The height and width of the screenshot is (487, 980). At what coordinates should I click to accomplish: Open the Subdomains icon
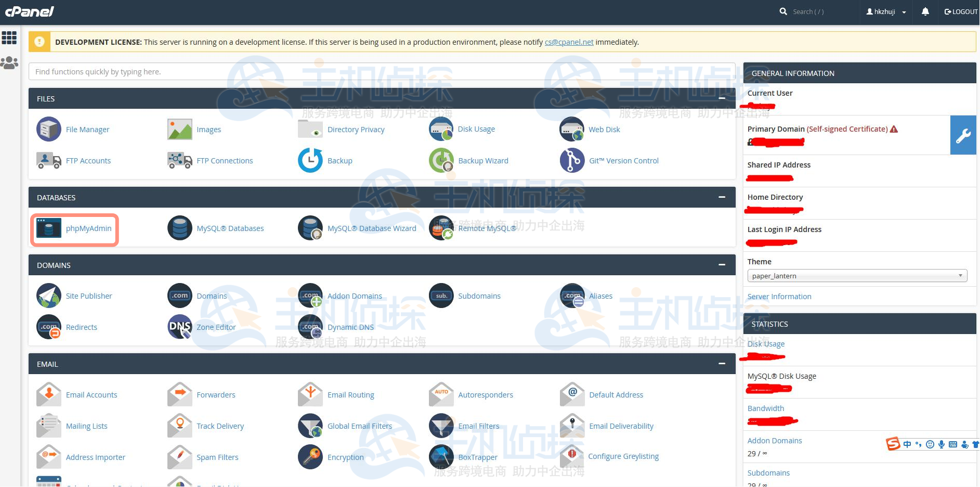[x=441, y=296]
